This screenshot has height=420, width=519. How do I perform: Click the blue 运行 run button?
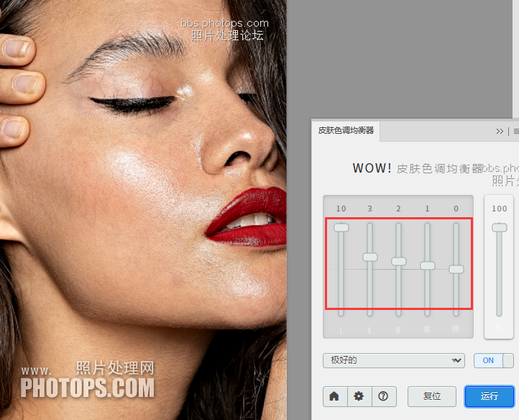tap(490, 396)
